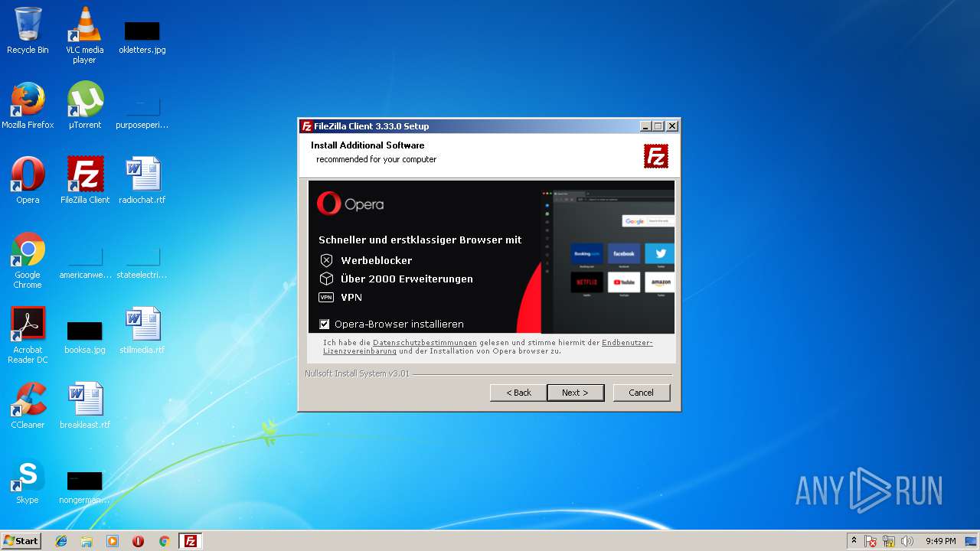This screenshot has width=980, height=551.
Task: Open the volume control in tray
Action: coord(907,541)
